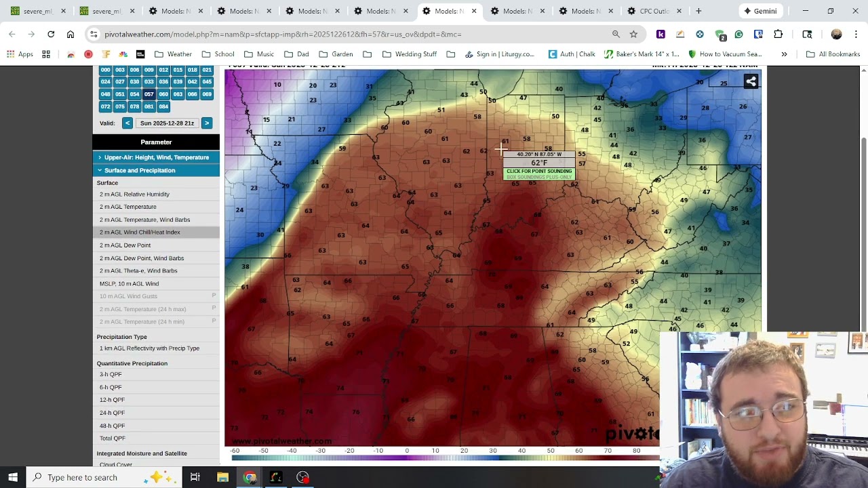The width and height of the screenshot is (868, 488).
Task: Go back with the browser back arrow
Action: (x=12, y=34)
